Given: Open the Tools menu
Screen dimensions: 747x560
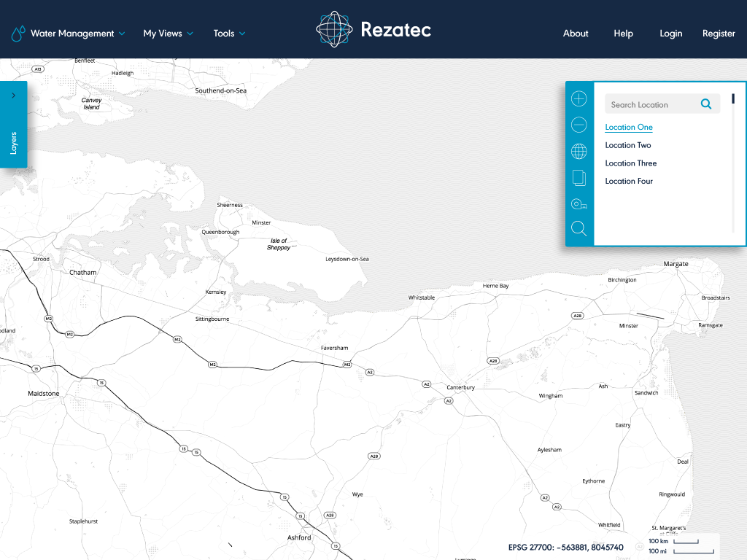Looking at the screenshot, I should click(x=224, y=34).
